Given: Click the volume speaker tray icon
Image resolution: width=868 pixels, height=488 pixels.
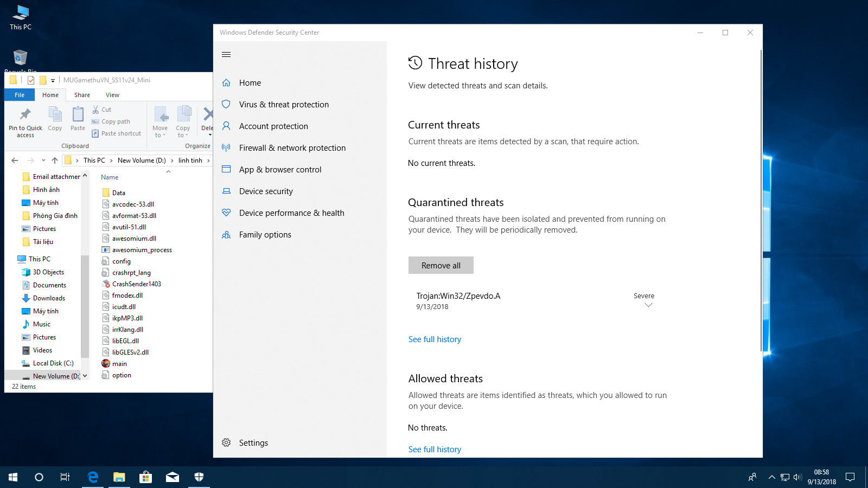Looking at the screenshot, I should (x=797, y=477).
